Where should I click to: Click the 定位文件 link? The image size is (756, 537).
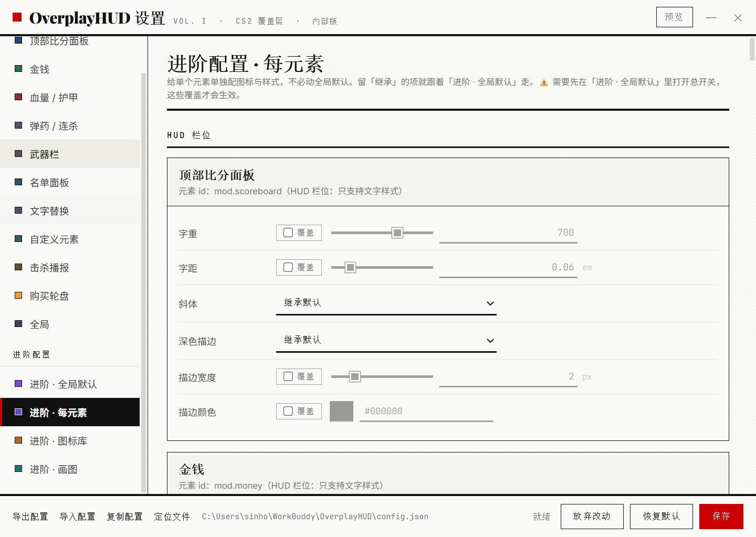coord(172,517)
